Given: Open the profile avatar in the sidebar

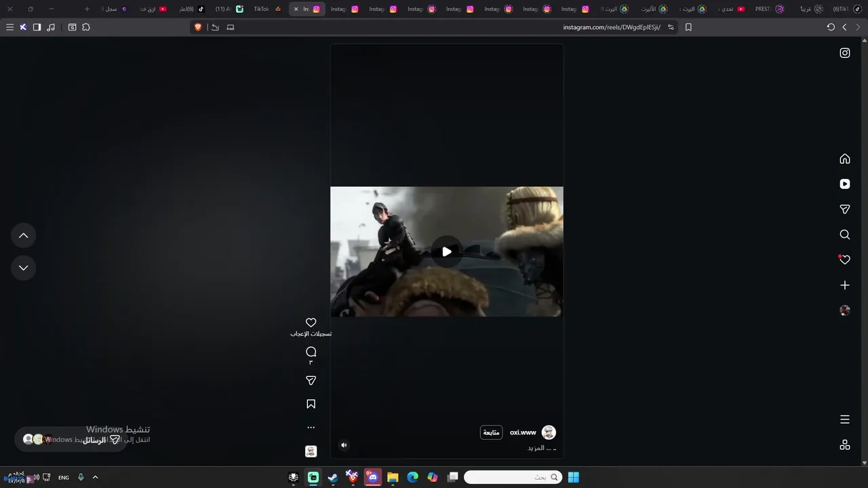Looking at the screenshot, I should point(844,310).
